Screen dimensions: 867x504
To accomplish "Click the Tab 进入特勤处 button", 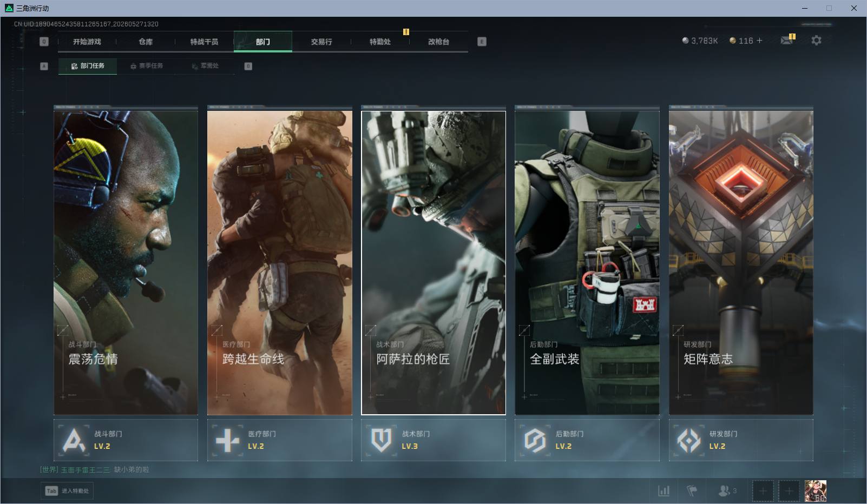I will point(67,490).
